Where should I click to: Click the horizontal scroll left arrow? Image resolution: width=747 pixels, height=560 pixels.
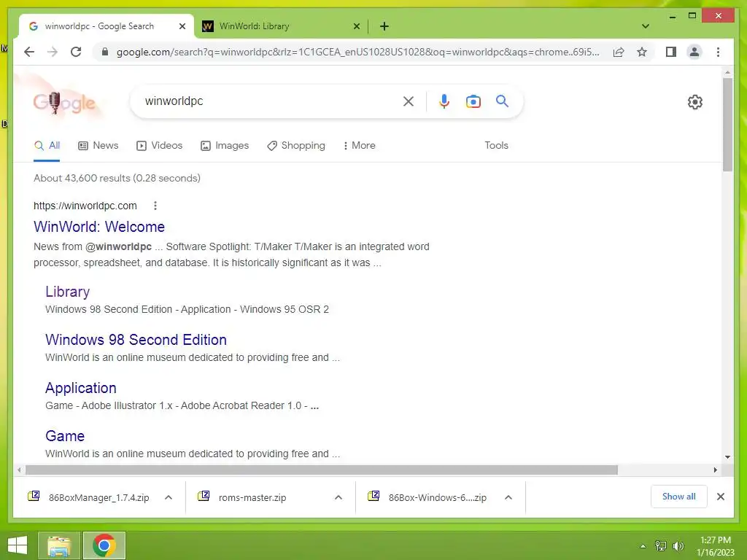pyautogui.click(x=19, y=470)
